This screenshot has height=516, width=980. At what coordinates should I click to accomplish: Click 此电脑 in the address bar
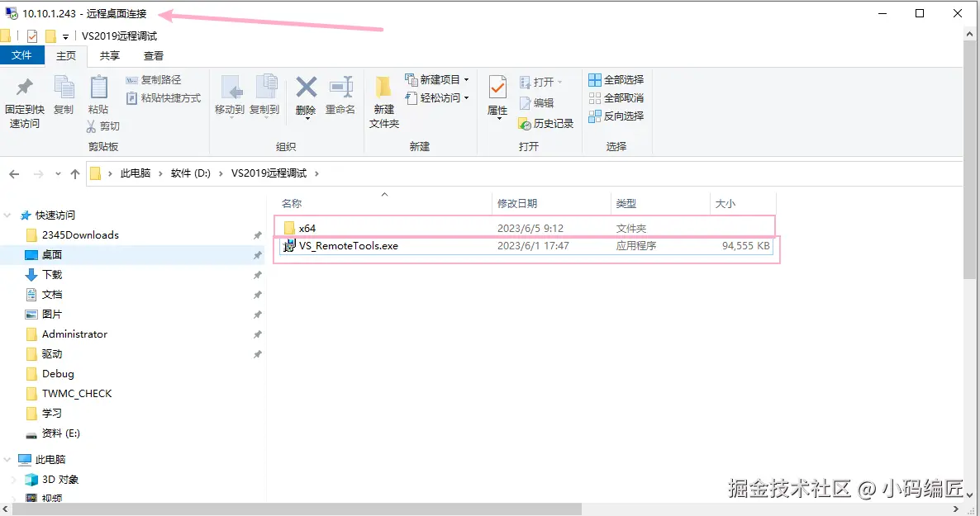point(136,173)
